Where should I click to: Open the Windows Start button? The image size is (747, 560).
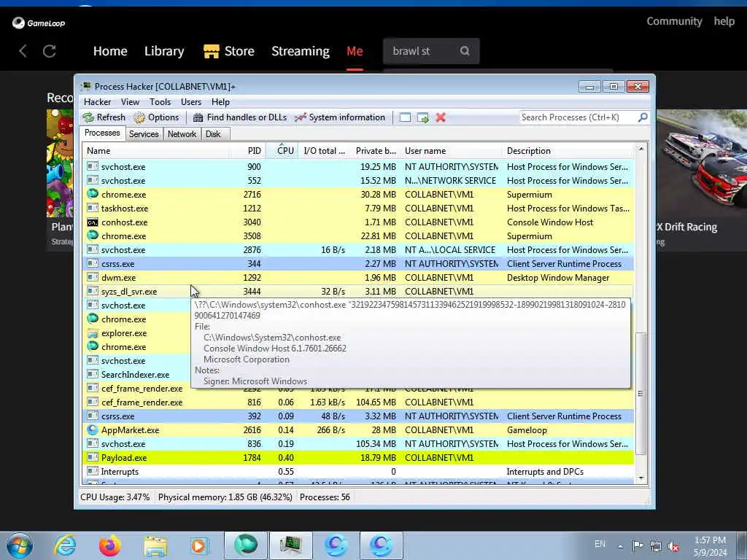20,545
